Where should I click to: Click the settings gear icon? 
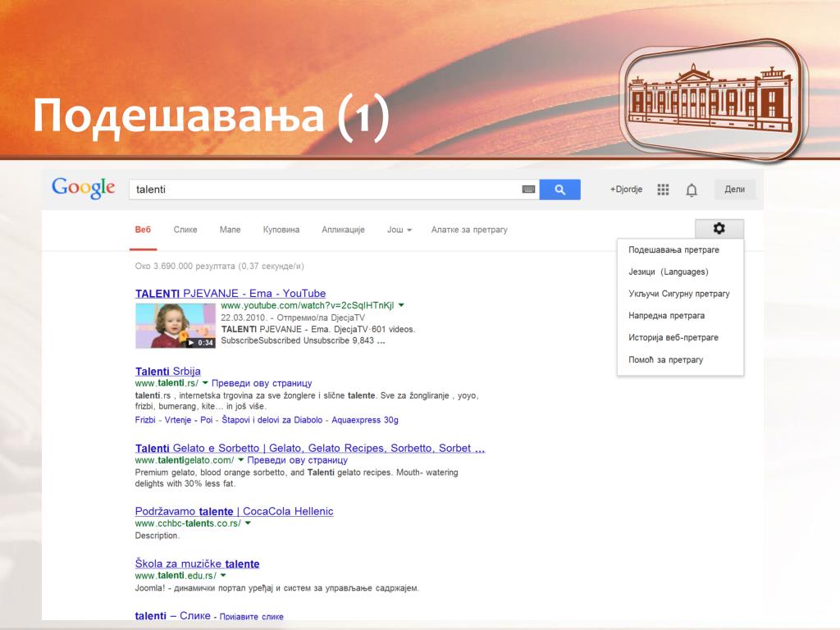[719, 229]
